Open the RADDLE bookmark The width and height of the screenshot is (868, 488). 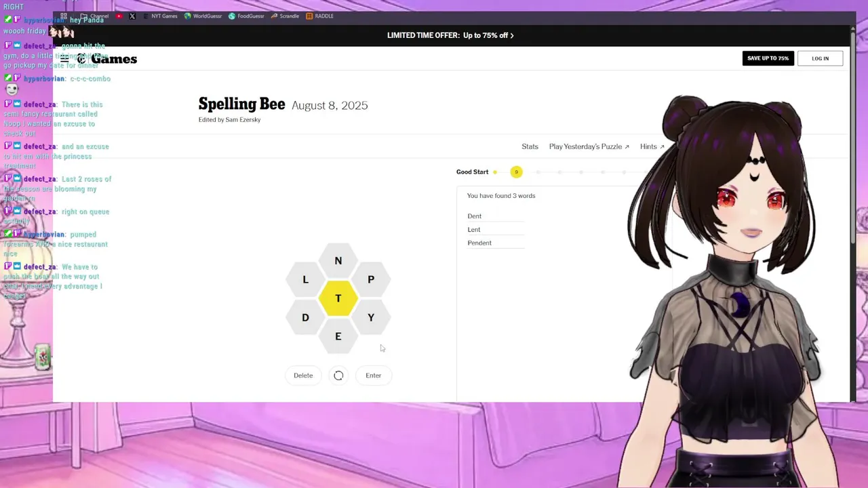click(319, 16)
